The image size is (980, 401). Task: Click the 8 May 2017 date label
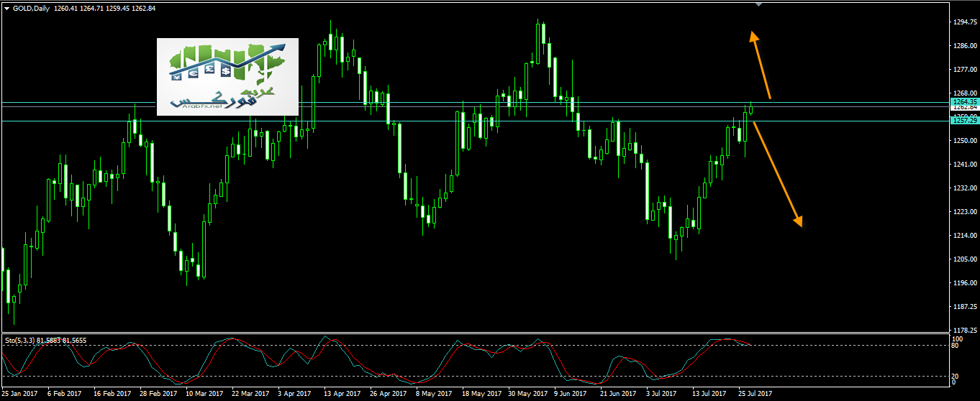tap(435, 394)
